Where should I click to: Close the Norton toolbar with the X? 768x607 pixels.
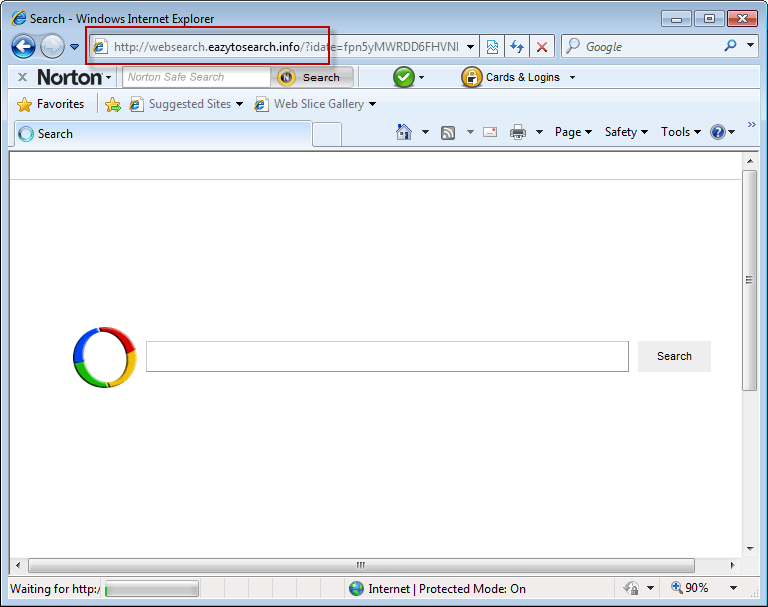(x=22, y=77)
